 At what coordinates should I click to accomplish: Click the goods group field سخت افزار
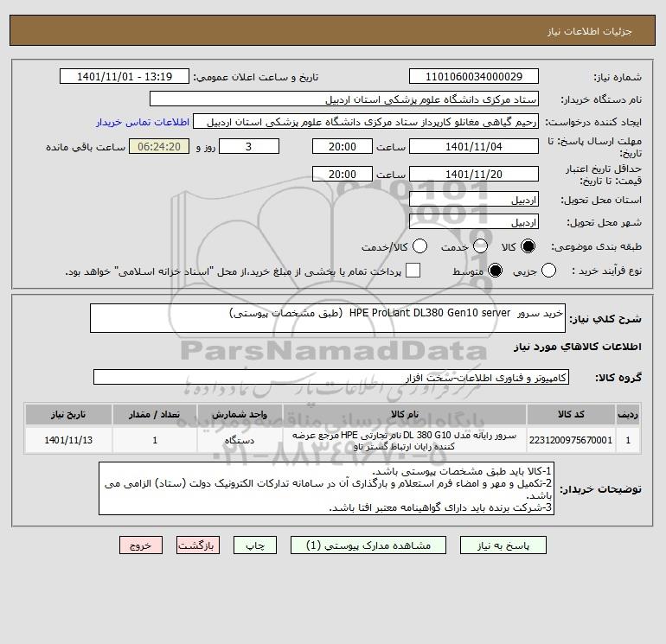[x=331, y=378]
